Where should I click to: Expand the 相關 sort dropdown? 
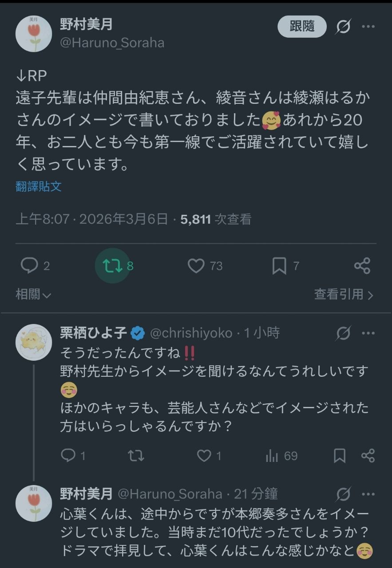[33, 294]
